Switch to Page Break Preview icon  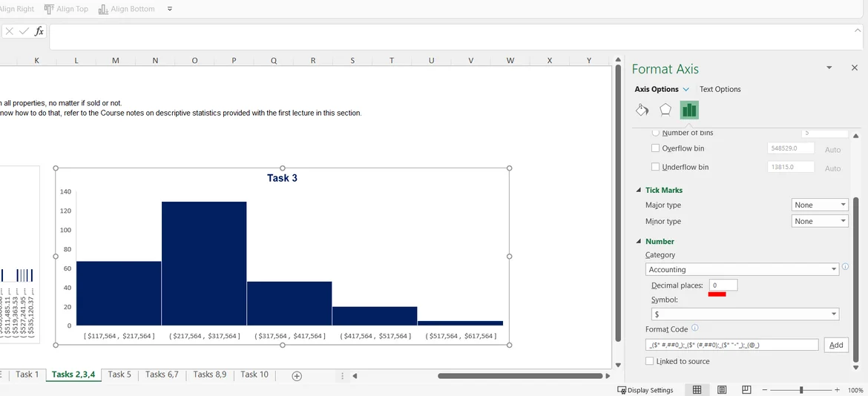pyautogui.click(x=746, y=390)
